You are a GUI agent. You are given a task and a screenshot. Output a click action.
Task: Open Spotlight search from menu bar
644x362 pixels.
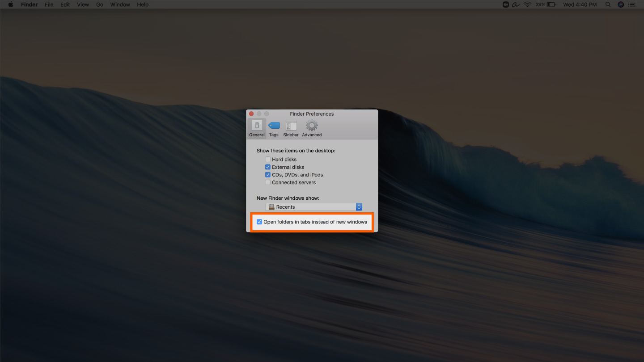tap(608, 4)
